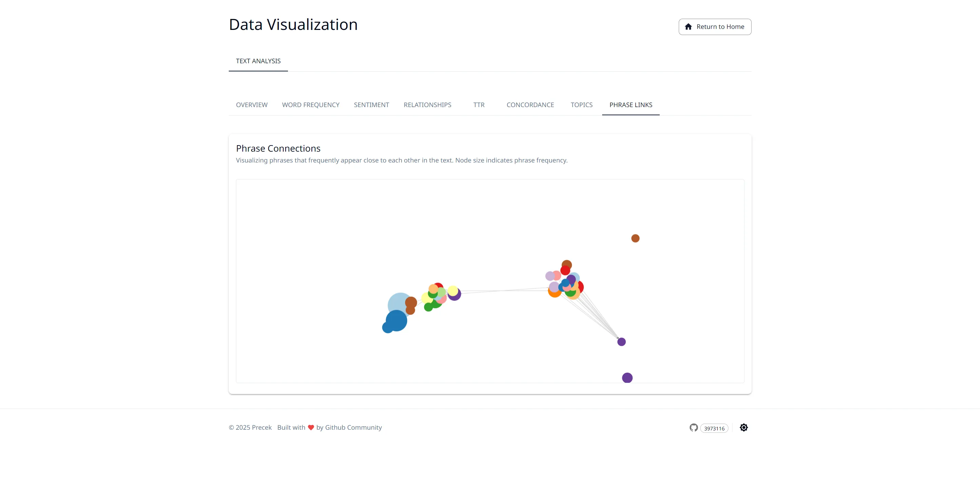Viewport: 980px width, 496px height.
Task: Click the Return to Home button
Action: (714, 27)
